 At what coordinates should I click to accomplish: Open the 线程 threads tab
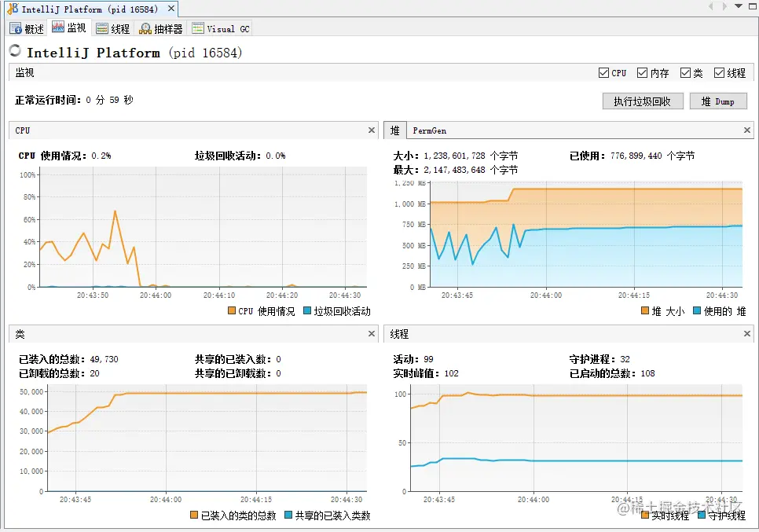(x=113, y=28)
